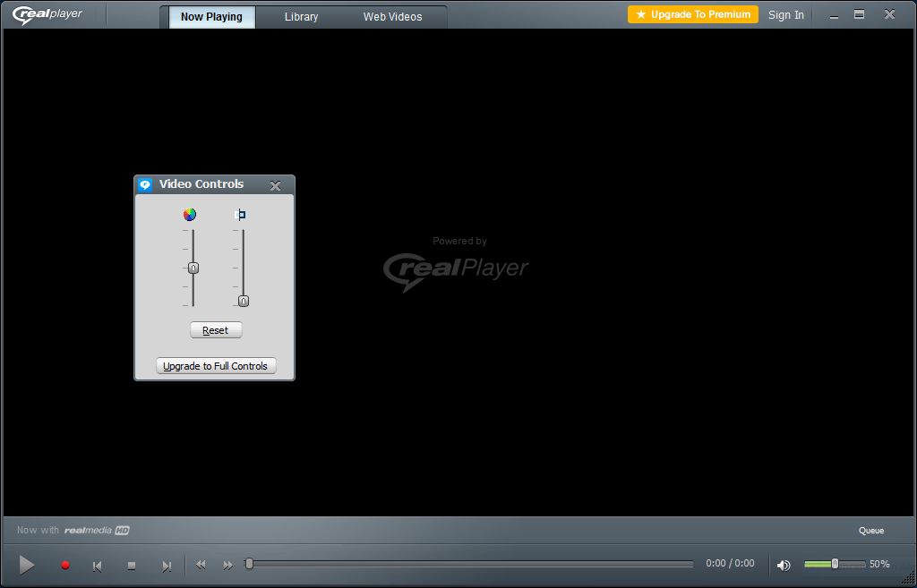Click Upgrade to Full Controls button

[216, 366]
